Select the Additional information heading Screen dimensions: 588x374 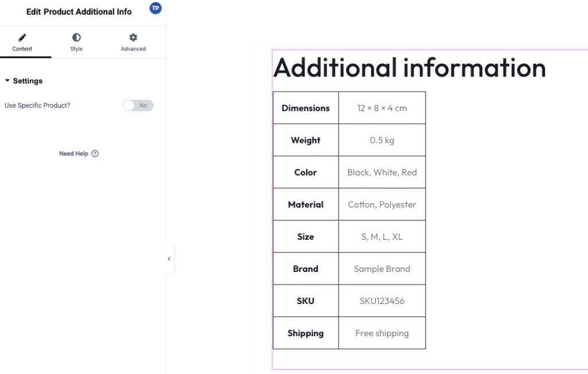pyautogui.click(x=409, y=68)
